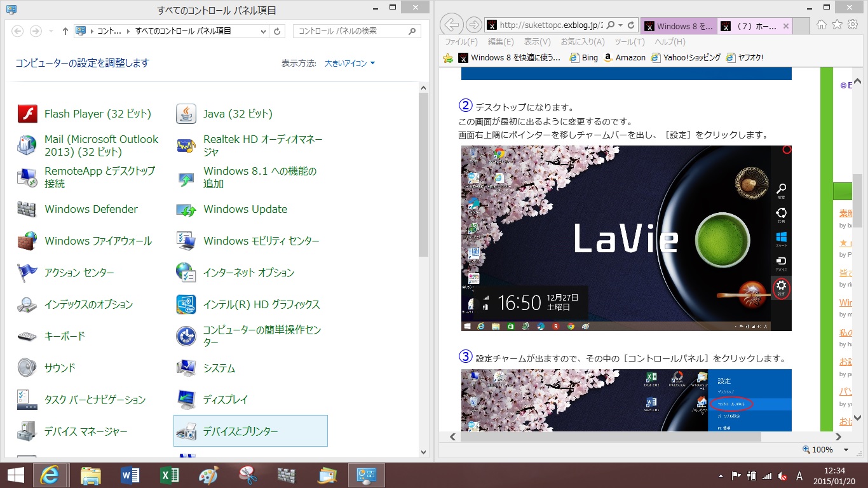868x488 pixels.
Task: Switch to Windows 8 を... tab
Action: click(679, 26)
